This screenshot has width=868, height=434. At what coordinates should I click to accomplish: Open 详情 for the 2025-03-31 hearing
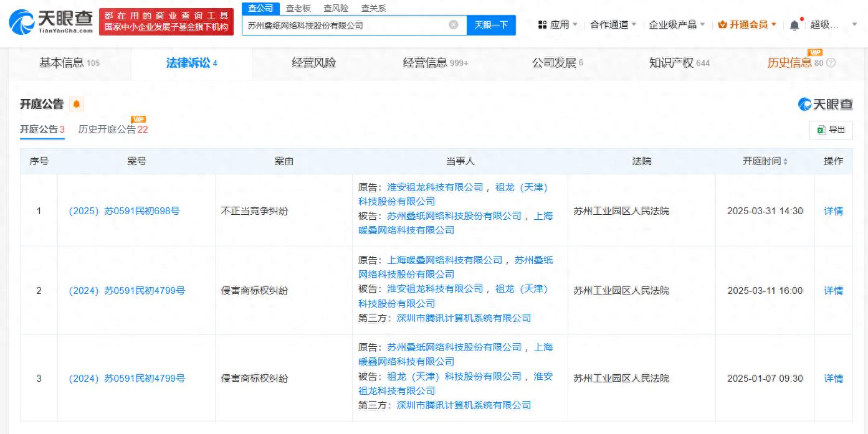[833, 211]
